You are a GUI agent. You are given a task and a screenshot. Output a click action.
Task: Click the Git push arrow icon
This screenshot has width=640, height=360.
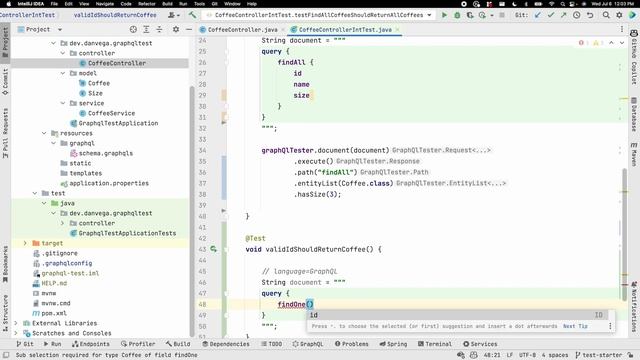coord(564,15)
